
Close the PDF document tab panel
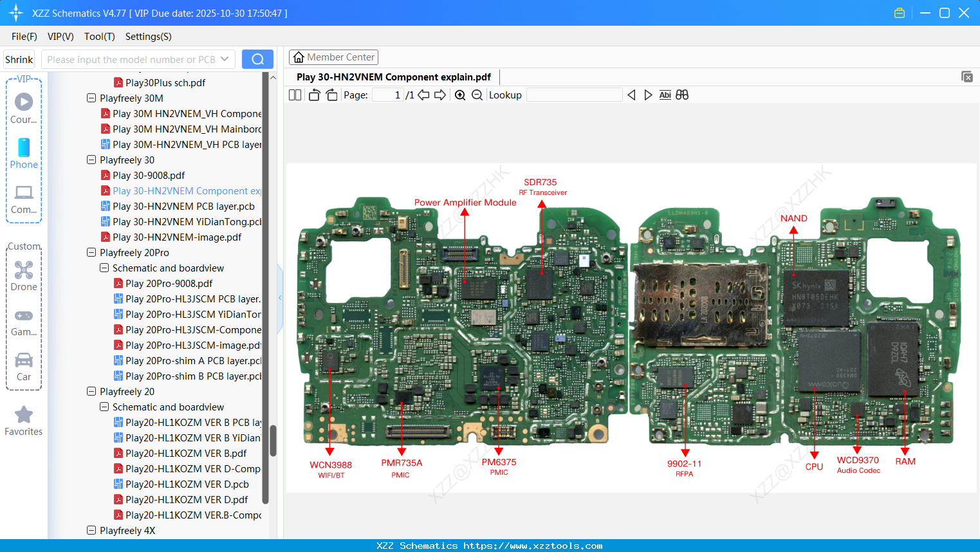[966, 77]
